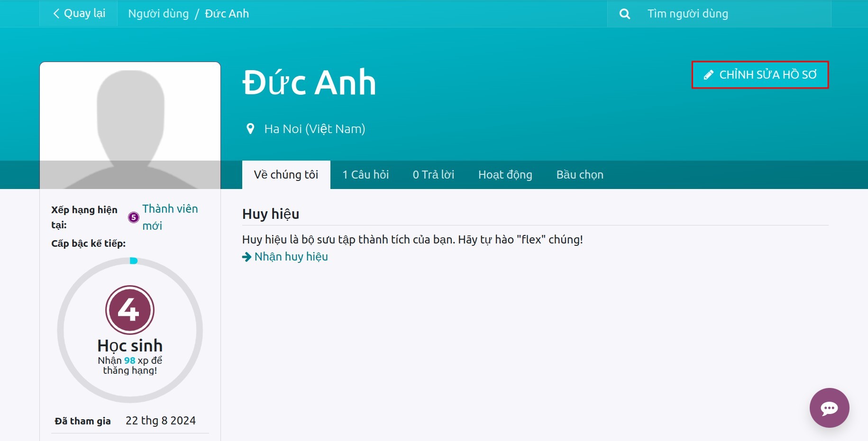Screen dimensions: 868x441
Task: Click the circular XP progress ring
Action: 130,330
